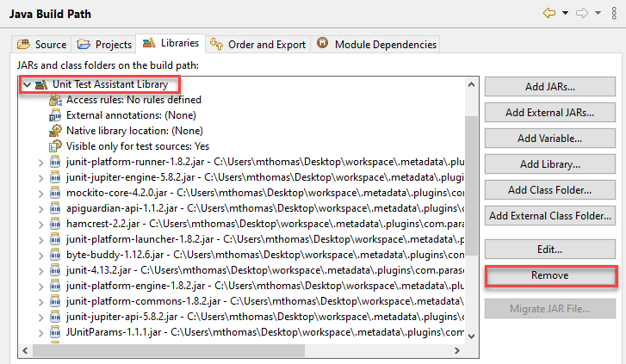The height and width of the screenshot is (364, 626).
Task: Click the External annotations icon
Action: (55, 116)
